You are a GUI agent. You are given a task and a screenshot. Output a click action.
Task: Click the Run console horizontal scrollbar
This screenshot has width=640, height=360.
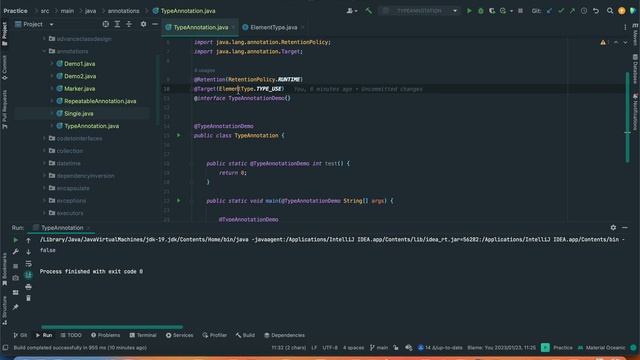112,327
